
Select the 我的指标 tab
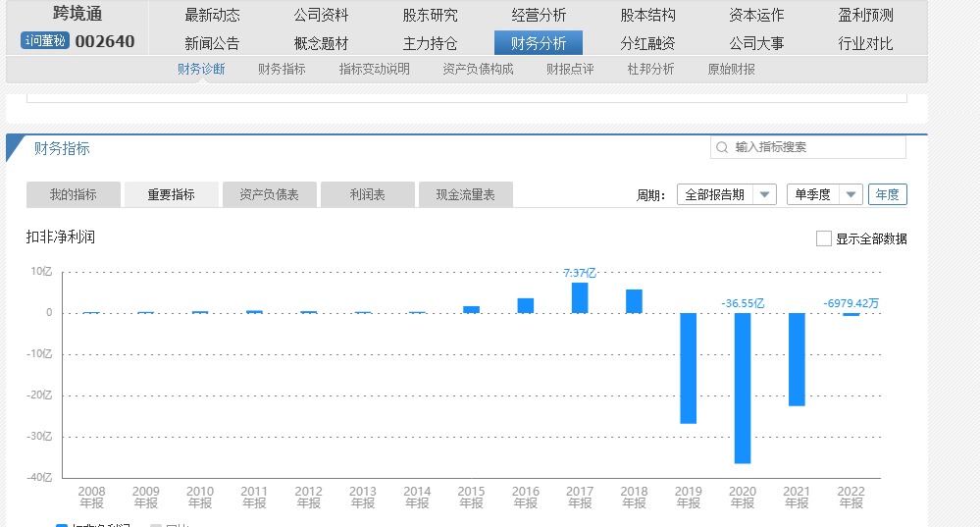(x=74, y=194)
